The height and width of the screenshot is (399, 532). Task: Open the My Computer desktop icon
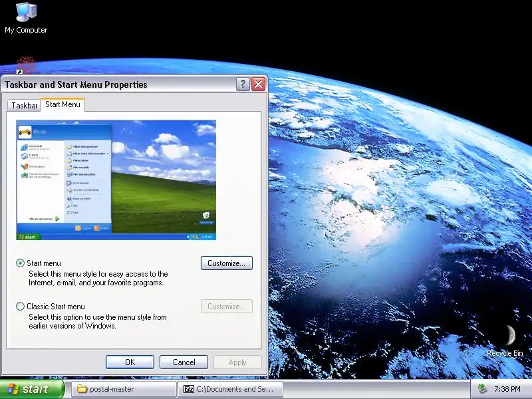point(26,18)
